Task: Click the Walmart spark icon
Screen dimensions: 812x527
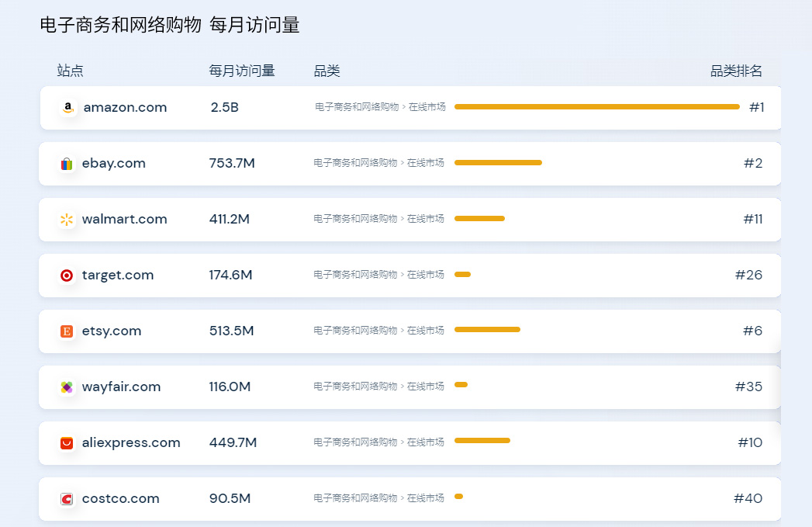Action: (x=67, y=220)
